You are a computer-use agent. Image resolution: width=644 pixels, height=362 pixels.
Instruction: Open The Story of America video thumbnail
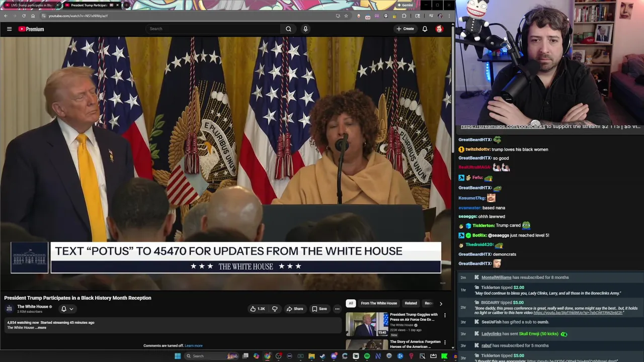[x=367, y=345]
